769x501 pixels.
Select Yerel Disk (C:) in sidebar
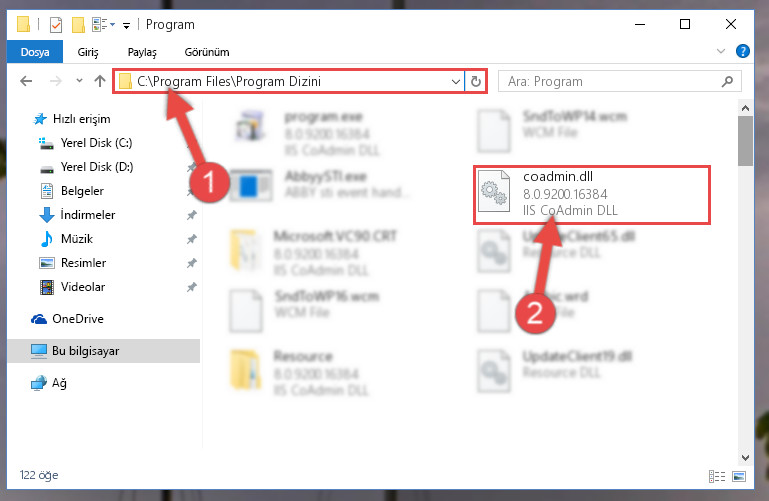click(x=85, y=143)
